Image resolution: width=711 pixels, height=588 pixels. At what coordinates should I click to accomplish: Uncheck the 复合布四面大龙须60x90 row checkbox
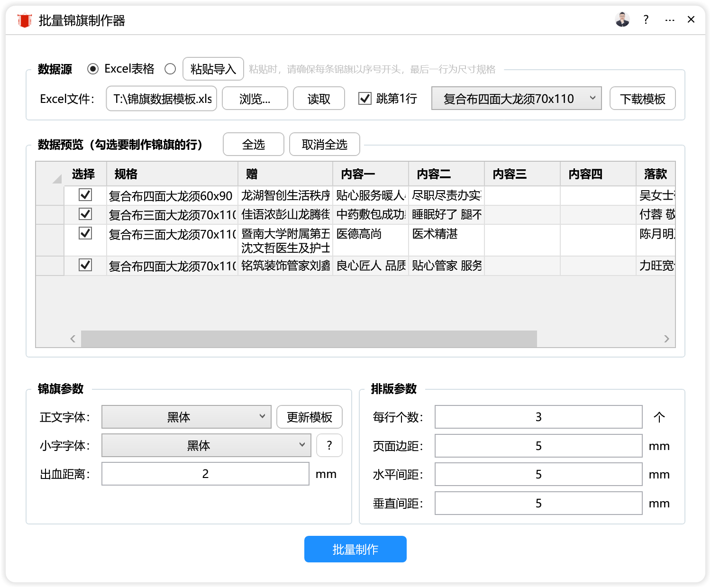click(85, 195)
